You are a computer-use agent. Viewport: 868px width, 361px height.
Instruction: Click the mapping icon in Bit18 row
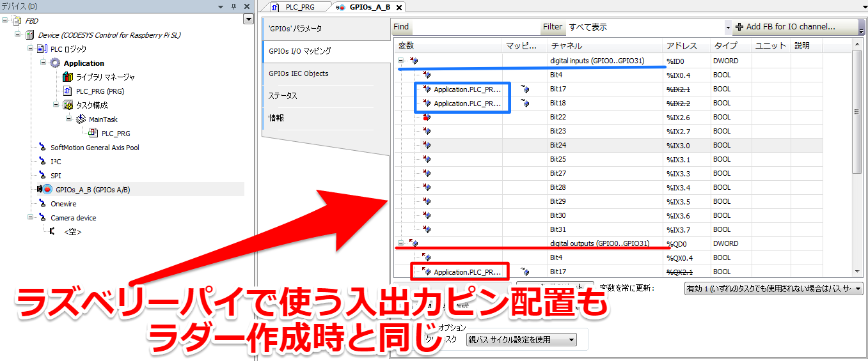525,103
